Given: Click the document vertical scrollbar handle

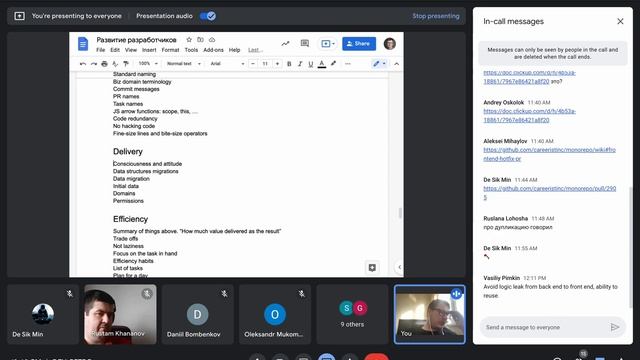Looking at the screenshot, I should click(400, 213).
